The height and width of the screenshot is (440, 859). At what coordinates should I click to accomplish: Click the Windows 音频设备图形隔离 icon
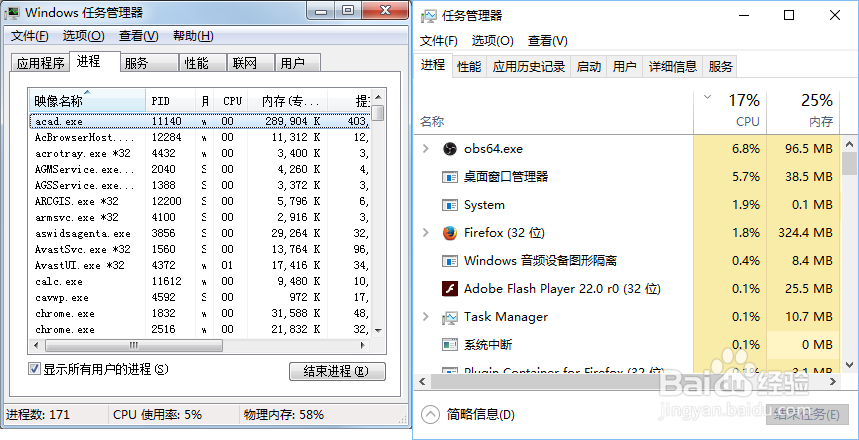(x=450, y=261)
